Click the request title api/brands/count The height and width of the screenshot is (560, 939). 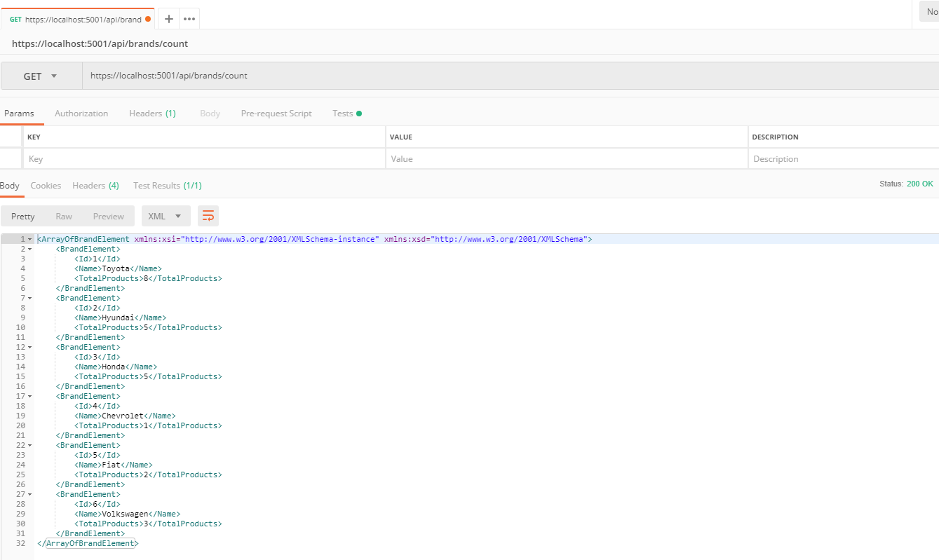coord(100,43)
